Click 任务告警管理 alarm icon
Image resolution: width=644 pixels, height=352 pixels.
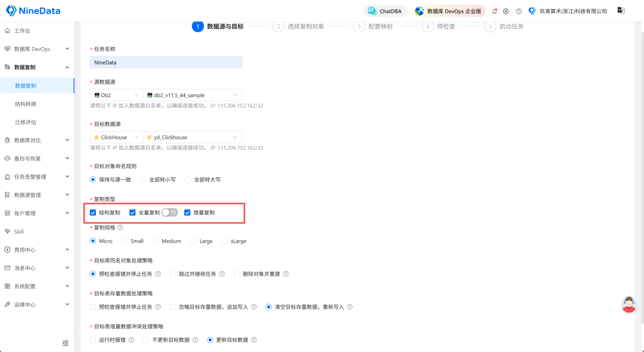click(x=7, y=177)
